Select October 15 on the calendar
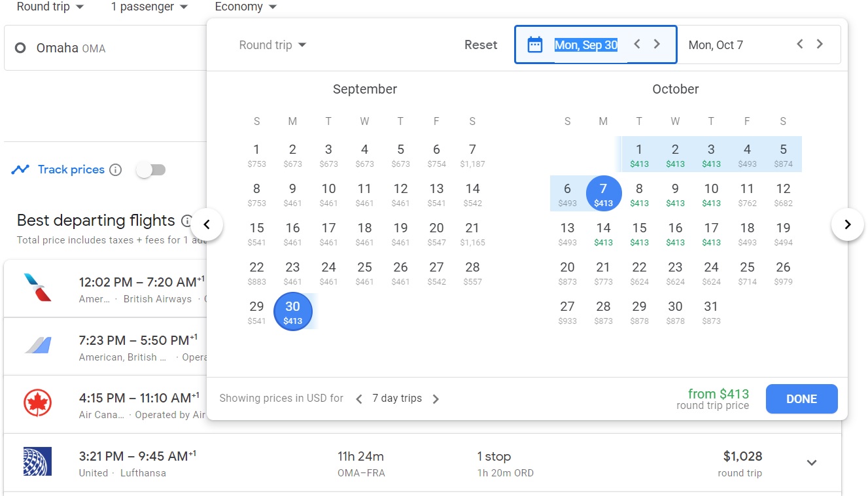868x496 pixels. point(639,234)
